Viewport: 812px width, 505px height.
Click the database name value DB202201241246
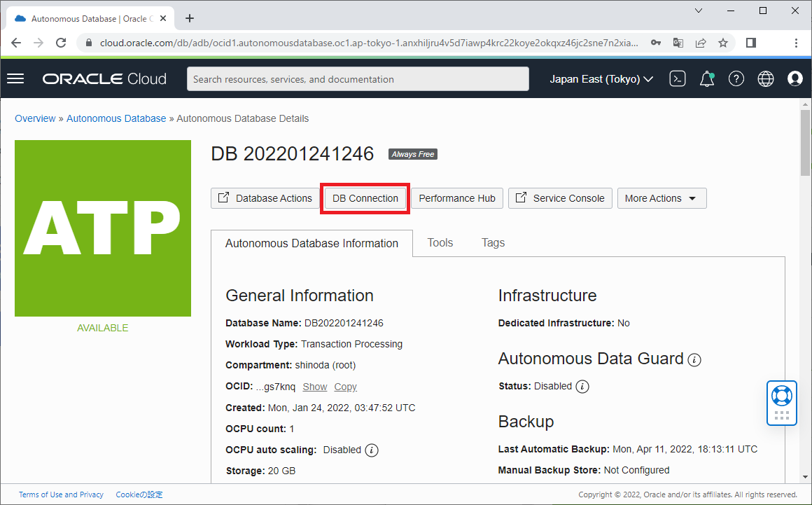coord(344,323)
